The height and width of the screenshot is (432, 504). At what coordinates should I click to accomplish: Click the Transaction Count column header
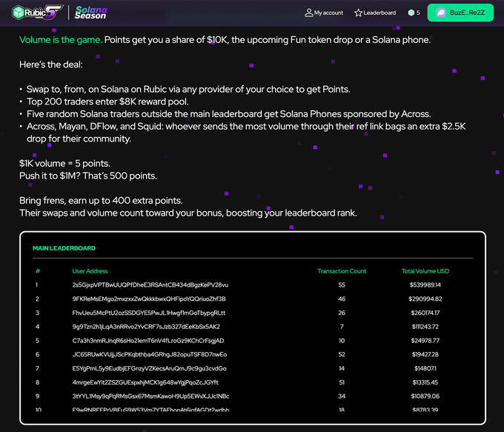(342, 271)
